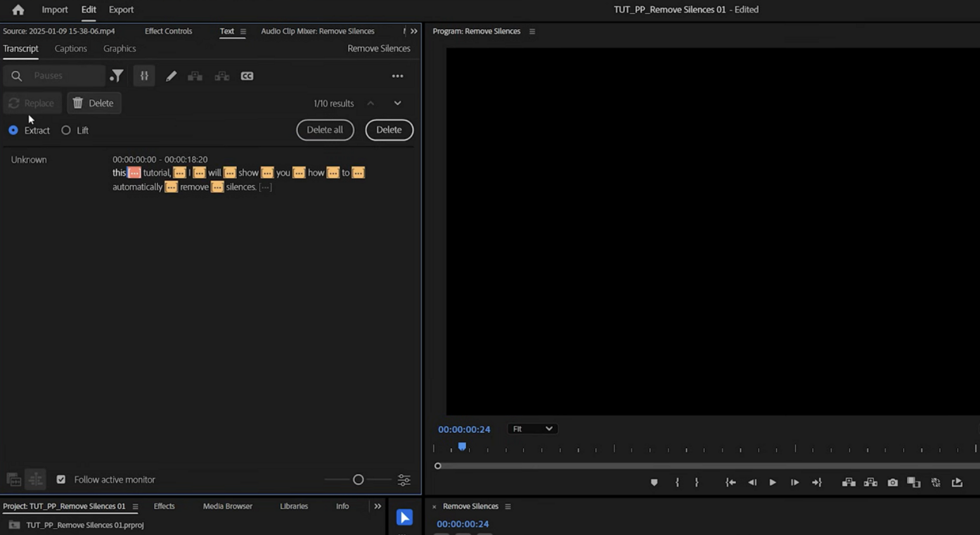The image size is (980, 535).
Task: Click the Overwrite icon in transcript toolbar
Action: [x=222, y=76]
